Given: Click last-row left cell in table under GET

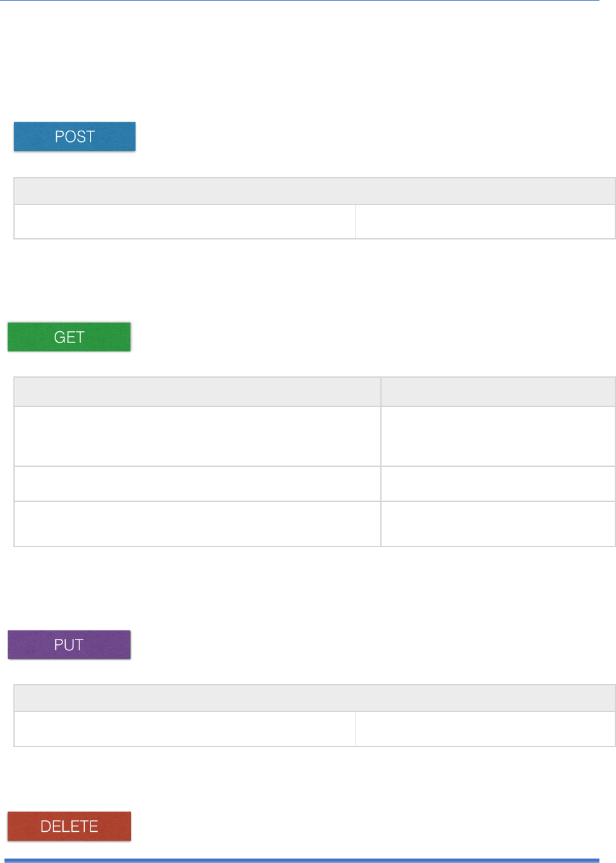Looking at the screenshot, I should point(197,524).
